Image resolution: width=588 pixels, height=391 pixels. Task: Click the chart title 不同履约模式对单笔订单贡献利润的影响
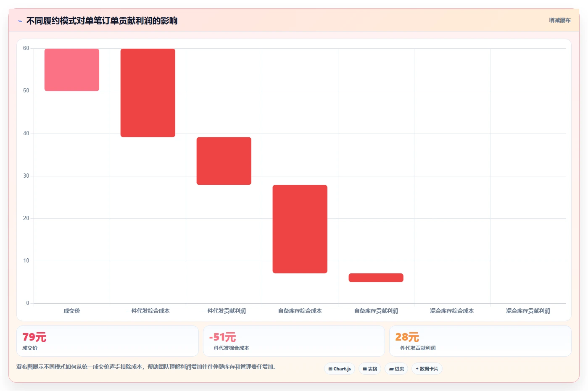(102, 21)
